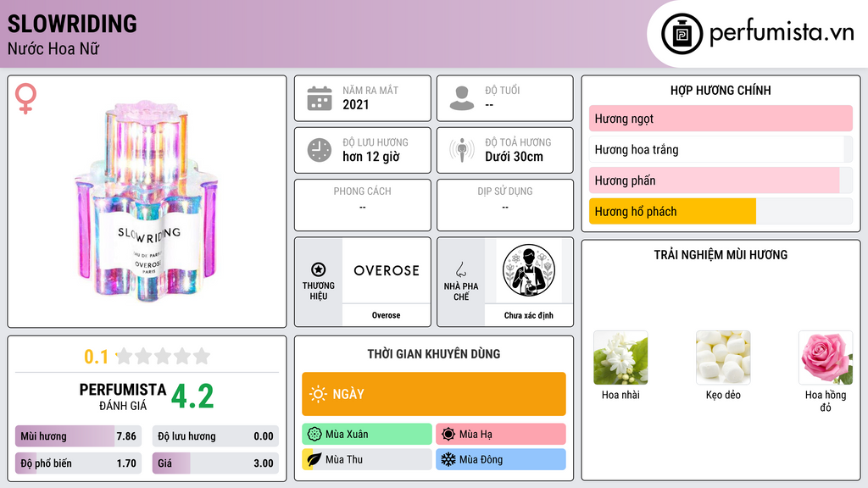Click the Chưa xác định perfumer caption

[x=529, y=315]
